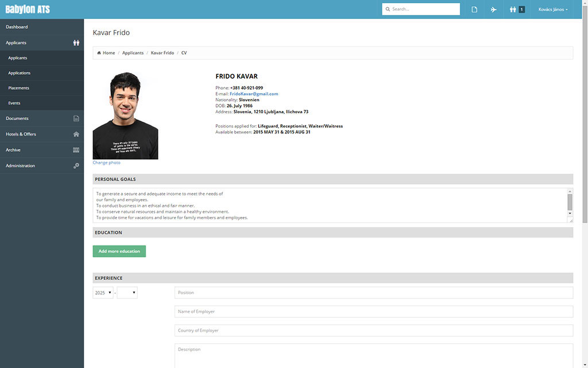
Task: Click Frido Kavar's profile photo
Action: (x=125, y=115)
